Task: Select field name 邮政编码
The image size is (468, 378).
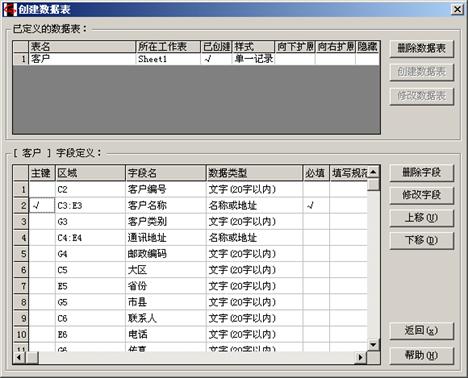Action: click(x=166, y=254)
